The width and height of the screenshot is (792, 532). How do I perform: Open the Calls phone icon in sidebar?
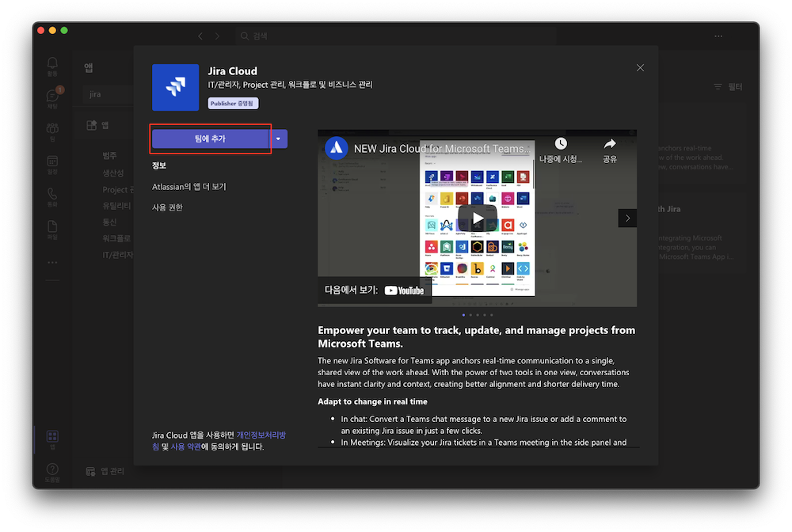[x=52, y=195]
